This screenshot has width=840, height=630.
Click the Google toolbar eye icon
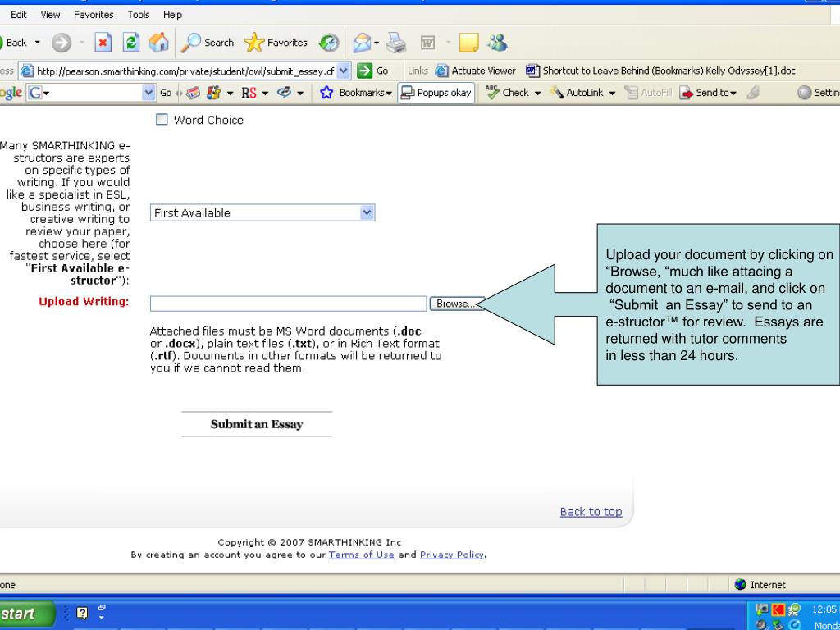click(x=285, y=93)
